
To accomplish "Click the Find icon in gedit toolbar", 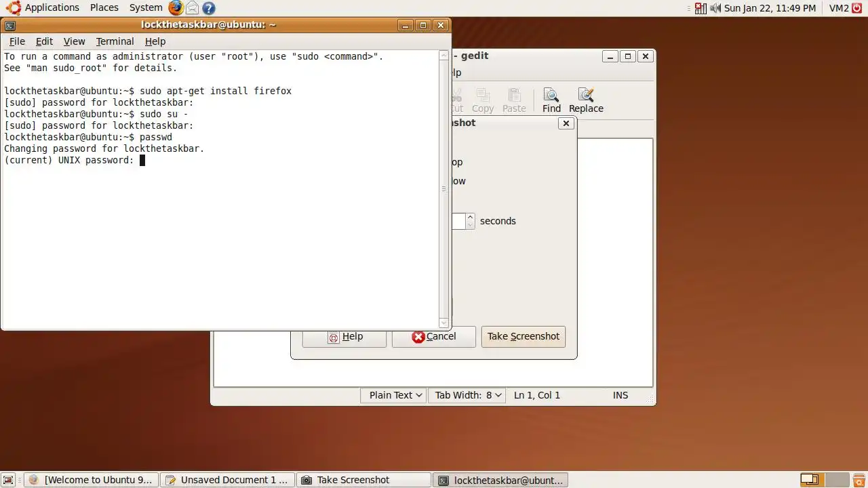I will click(x=551, y=100).
